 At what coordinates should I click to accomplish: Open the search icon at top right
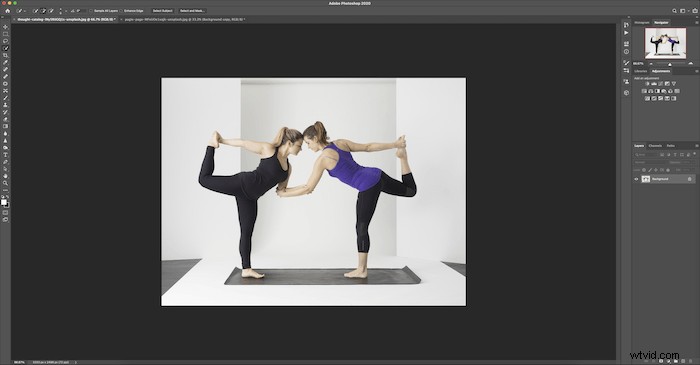point(675,11)
